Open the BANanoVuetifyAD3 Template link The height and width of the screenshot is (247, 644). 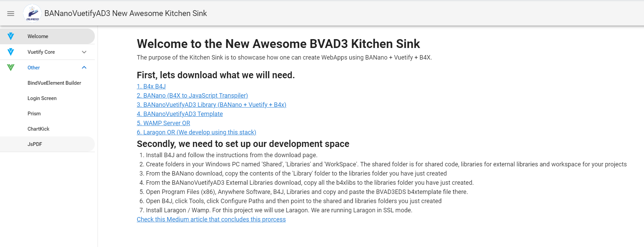[x=180, y=114]
